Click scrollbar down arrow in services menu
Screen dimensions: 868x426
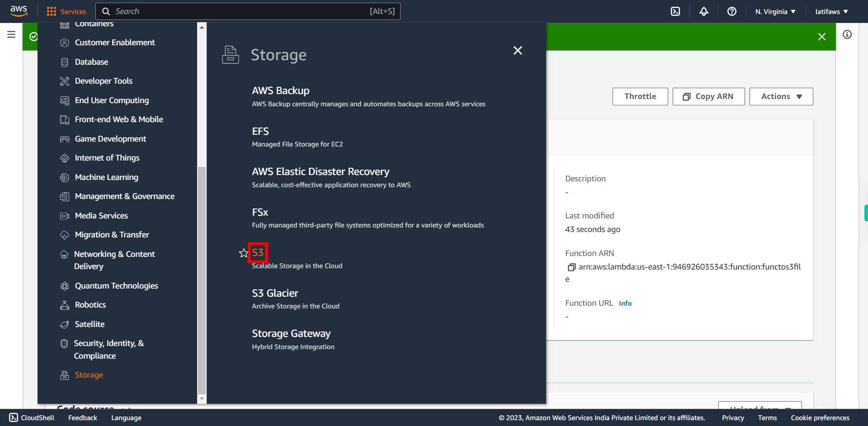(x=202, y=399)
